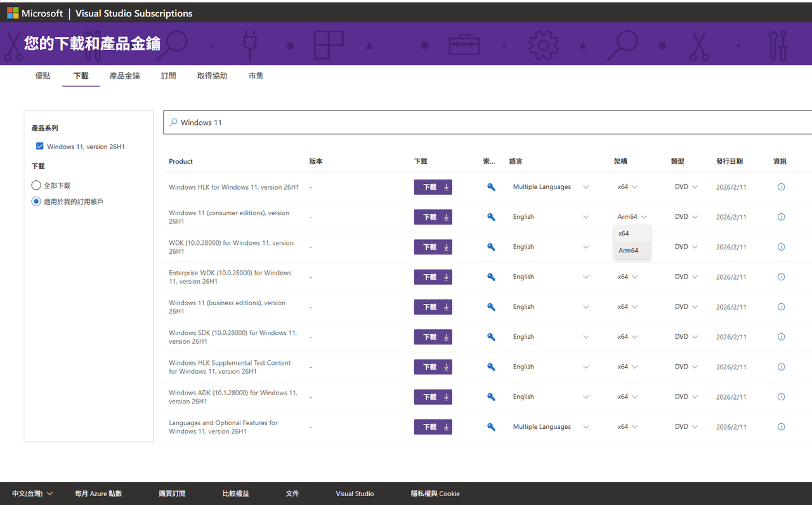Show info for WDK (10.0.28000) row
812x505 pixels.
pyautogui.click(x=781, y=247)
